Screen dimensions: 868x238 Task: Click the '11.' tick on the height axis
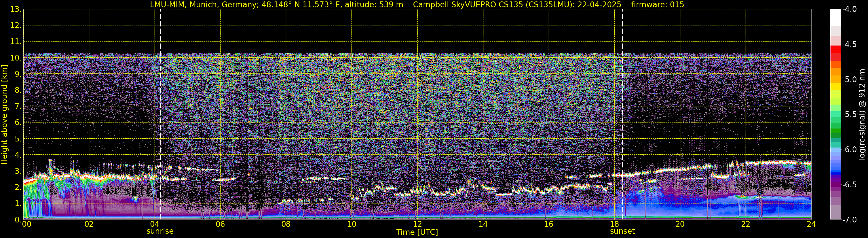pos(16,42)
